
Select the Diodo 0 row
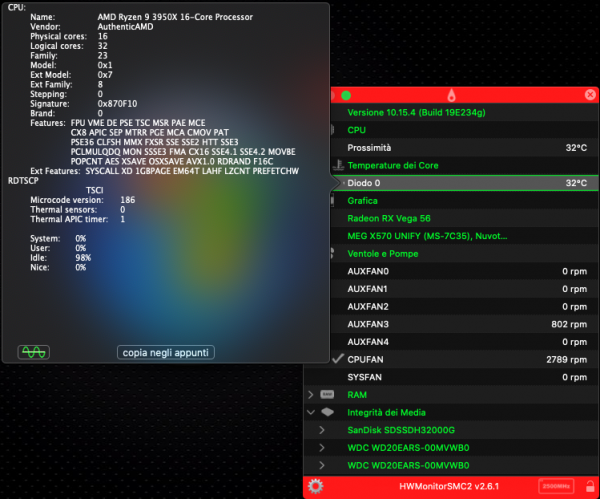pyautogui.click(x=465, y=183)
